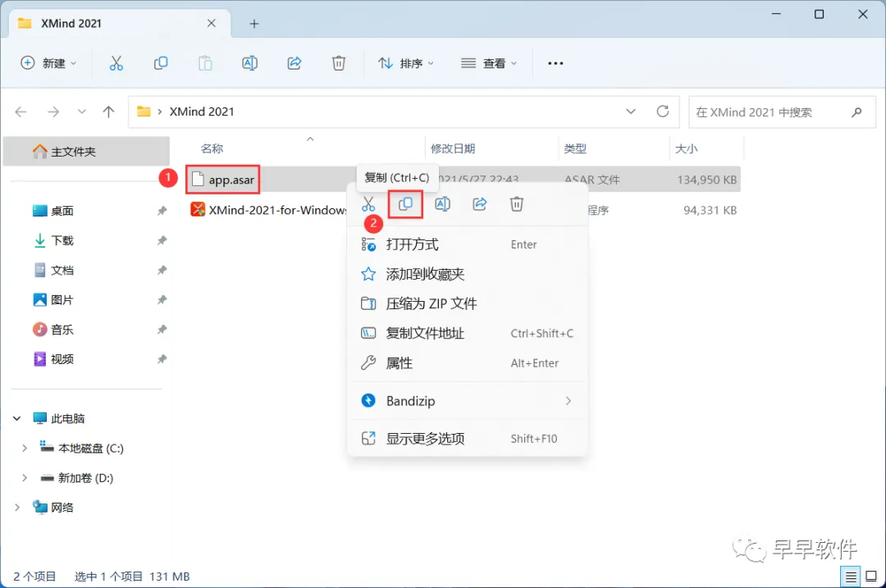Click the Copy icon in the top toolbar

click(161, 63)
